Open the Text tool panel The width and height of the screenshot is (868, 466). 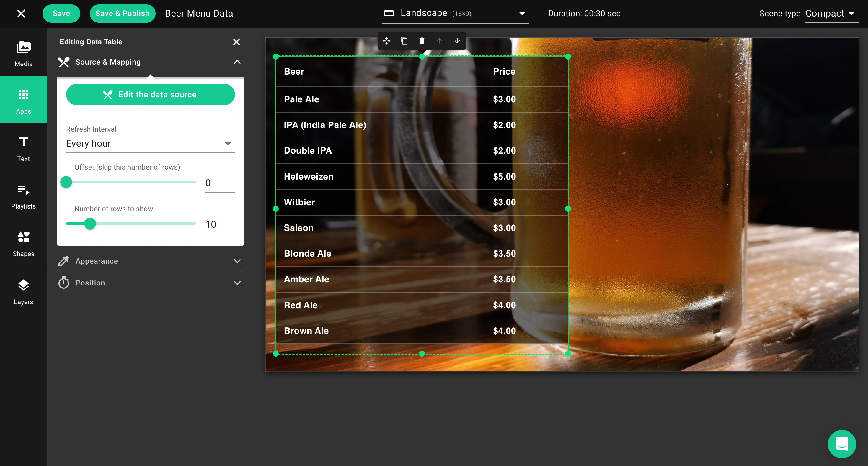pos(23,148)
